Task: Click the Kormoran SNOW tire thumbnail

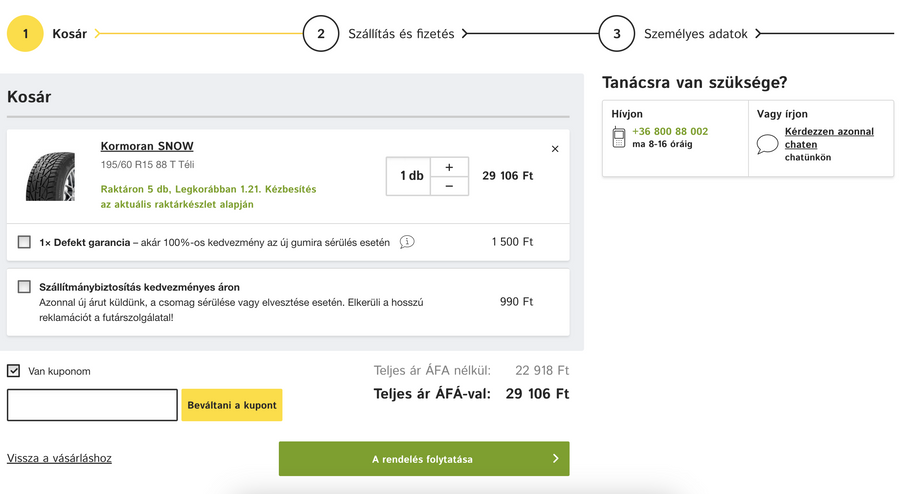Action: point(50,175)
